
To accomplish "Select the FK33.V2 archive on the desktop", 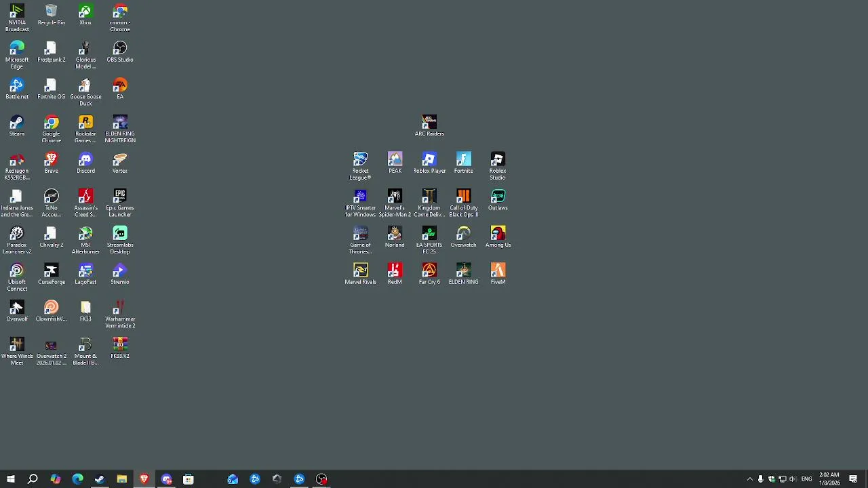I will 120,348.
